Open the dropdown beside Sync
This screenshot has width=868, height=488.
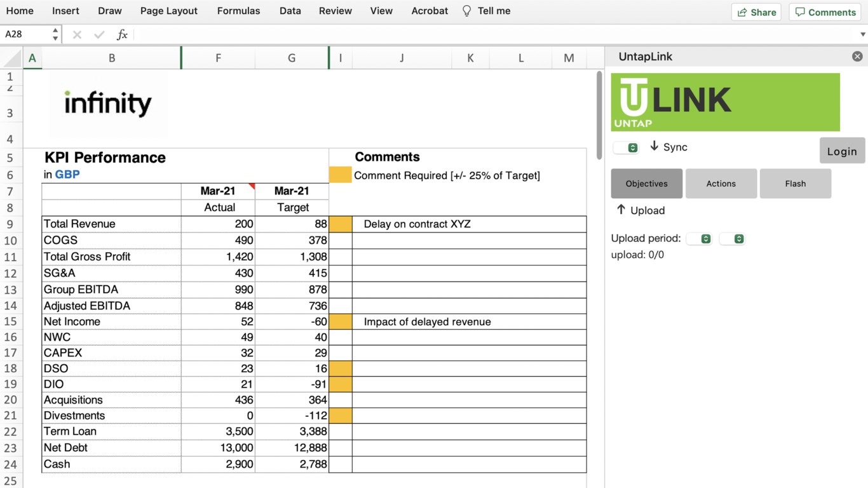pos(626,147)
